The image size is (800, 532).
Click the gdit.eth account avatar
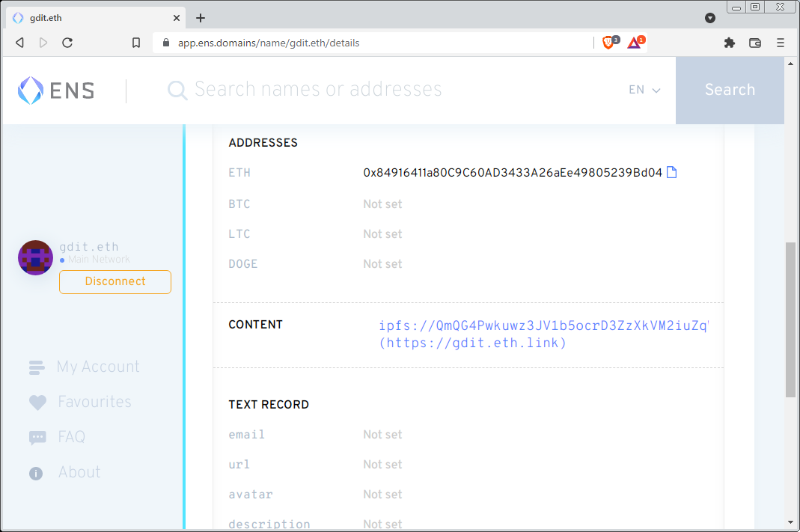click(x=35, y=257)
